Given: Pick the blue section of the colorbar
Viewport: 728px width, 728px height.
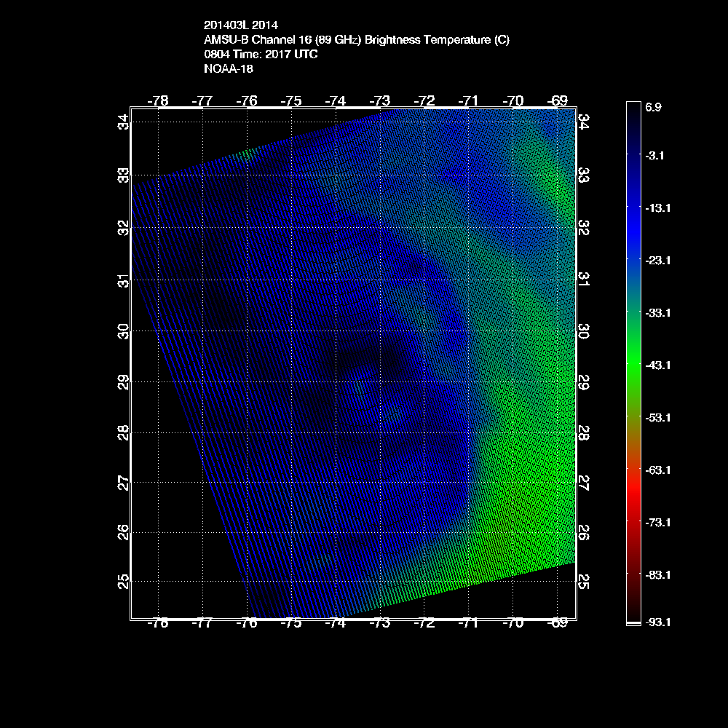Looking at the screenshot, I should point(633,218).
